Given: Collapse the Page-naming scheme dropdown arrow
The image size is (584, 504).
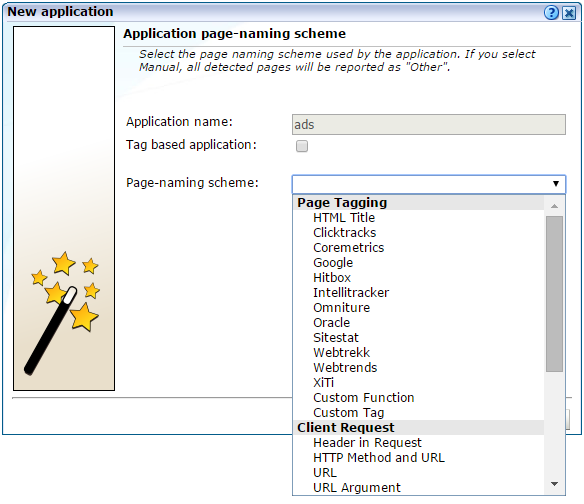Looking at the screenshot, I should click(556, 184).
